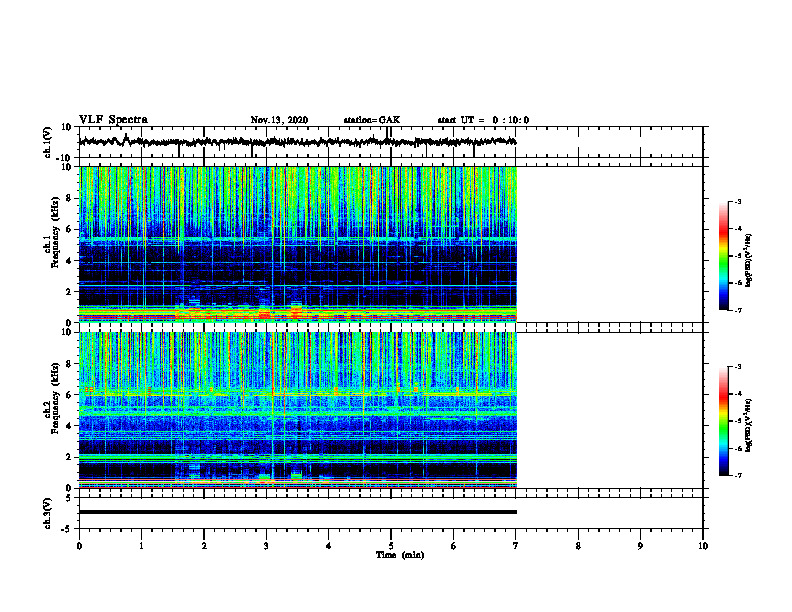Click time axis tick label "8"

[578, 546]
